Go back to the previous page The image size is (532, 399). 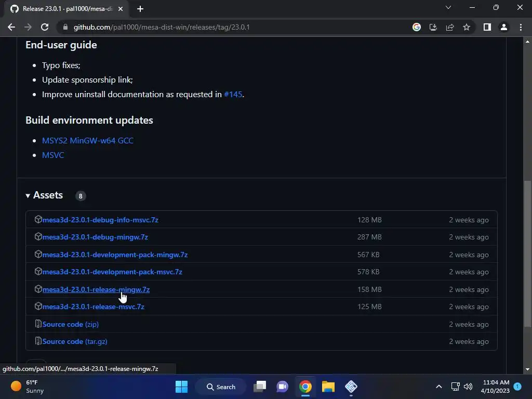click(x=11, y=27)
